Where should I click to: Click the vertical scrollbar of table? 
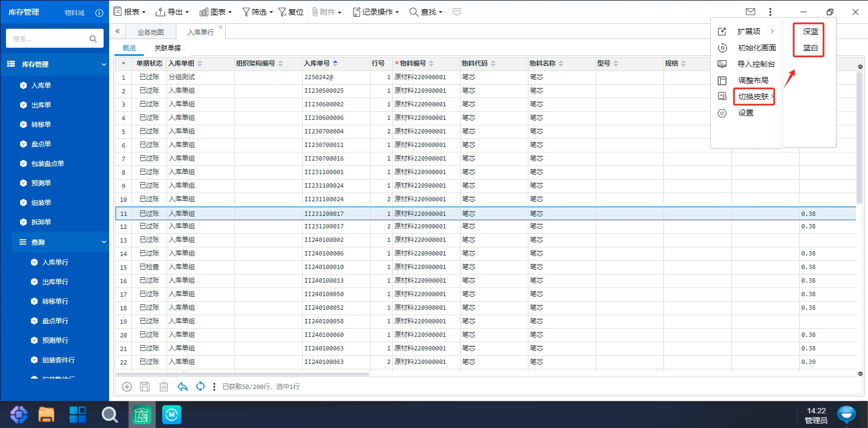click(860, 137)
